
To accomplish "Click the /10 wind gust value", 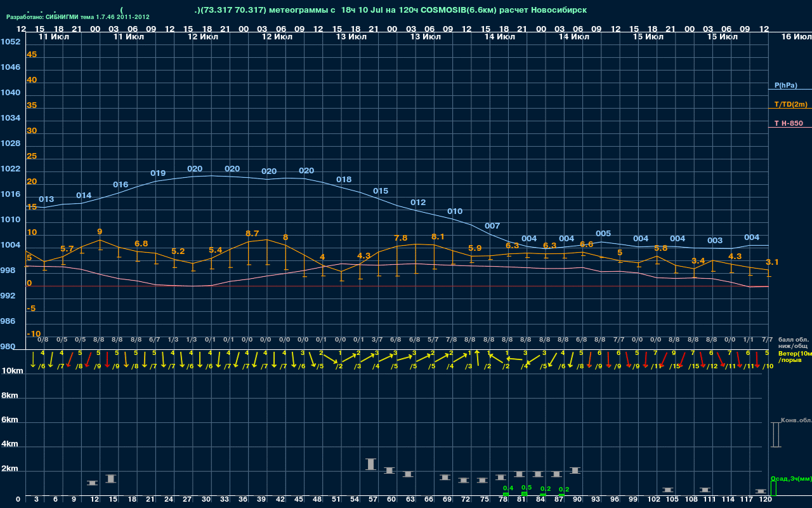I will click(768, 366).
